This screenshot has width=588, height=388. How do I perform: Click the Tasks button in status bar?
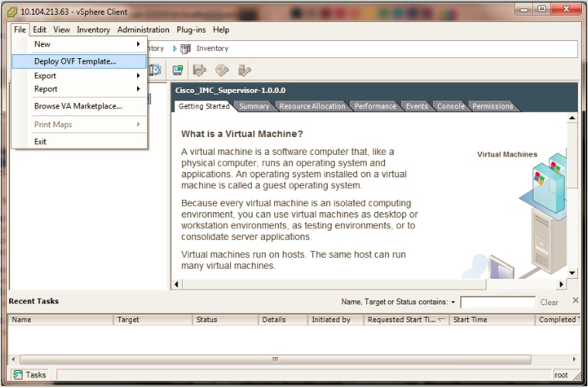tap(29, 375)
